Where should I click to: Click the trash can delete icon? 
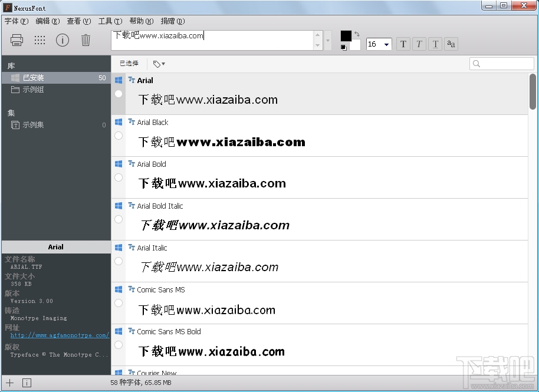coord(86,40)
